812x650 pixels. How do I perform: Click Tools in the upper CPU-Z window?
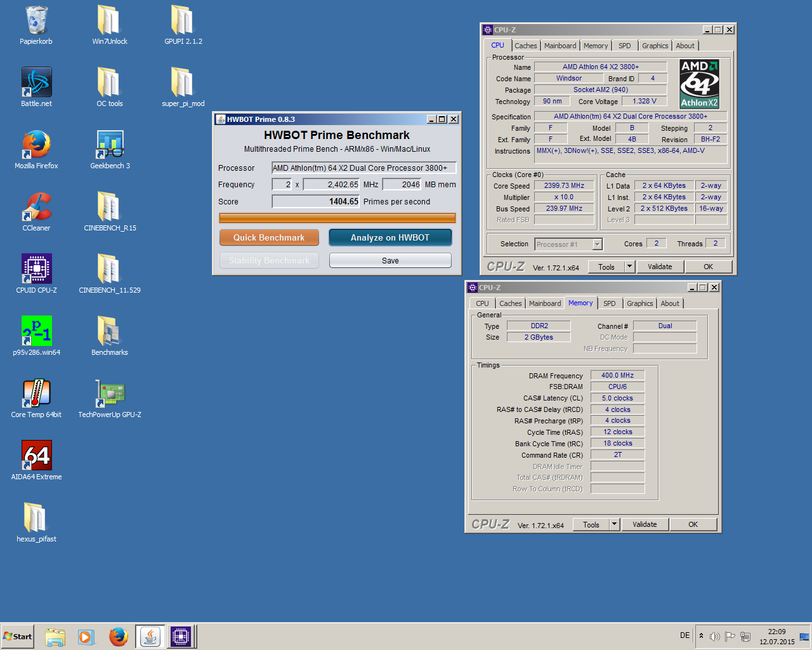pos(606,267)
